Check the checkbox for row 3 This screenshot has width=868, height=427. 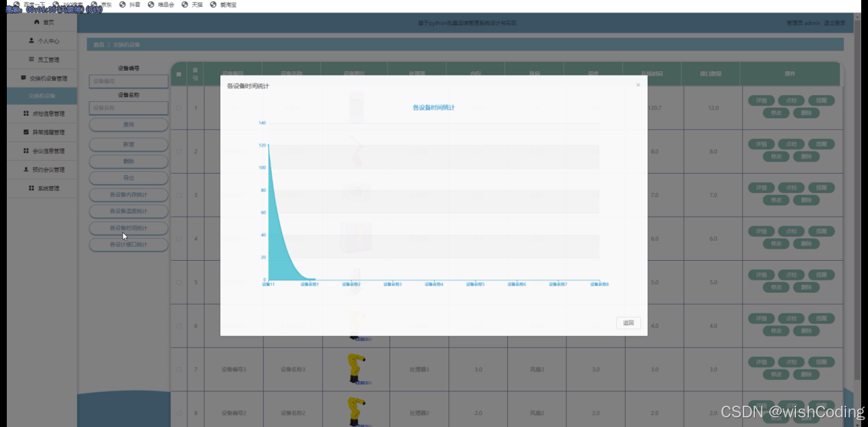(179, 195)
